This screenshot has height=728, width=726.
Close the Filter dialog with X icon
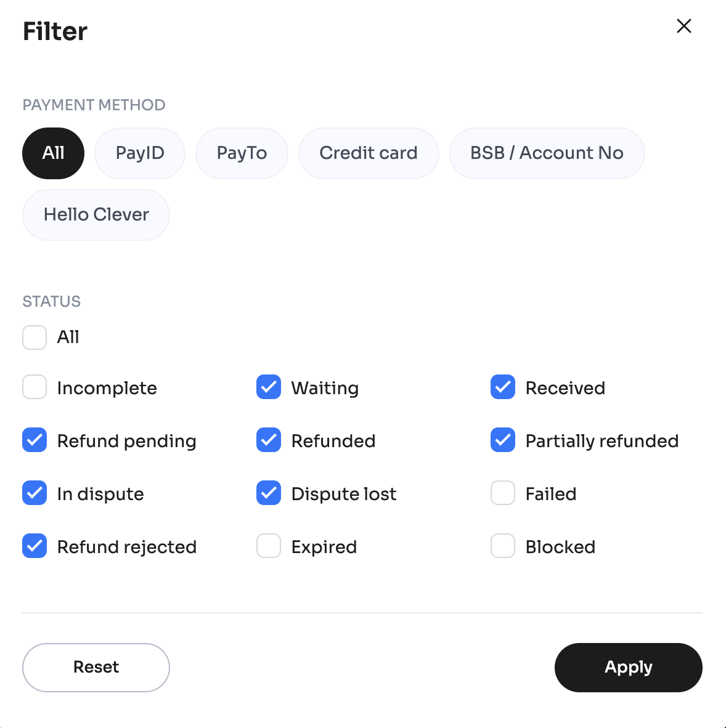tap(684, 26)
